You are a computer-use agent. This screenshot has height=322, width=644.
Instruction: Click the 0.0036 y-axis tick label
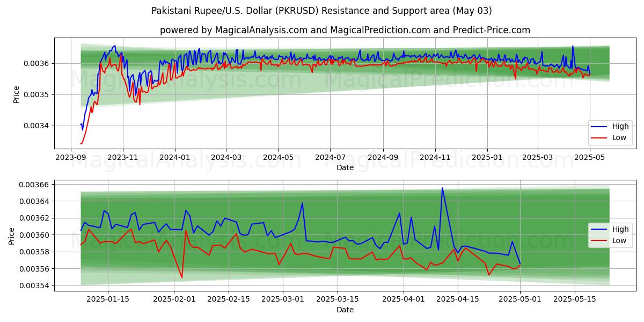[36, 63]
